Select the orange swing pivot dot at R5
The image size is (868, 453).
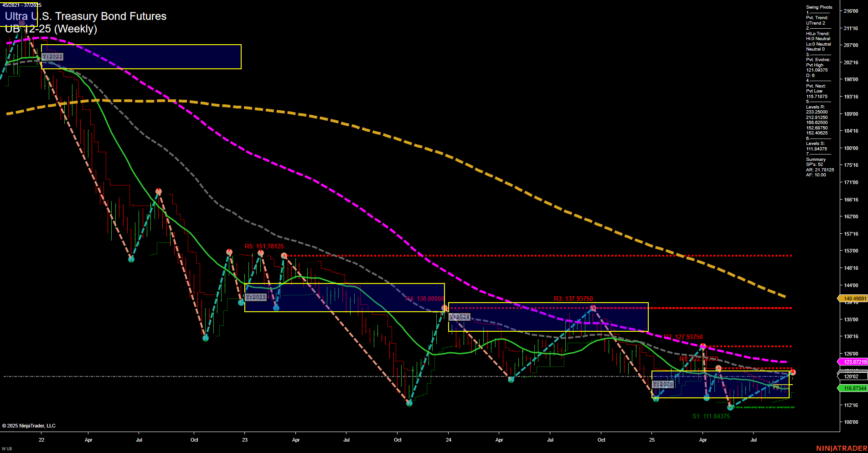point(260,252)
